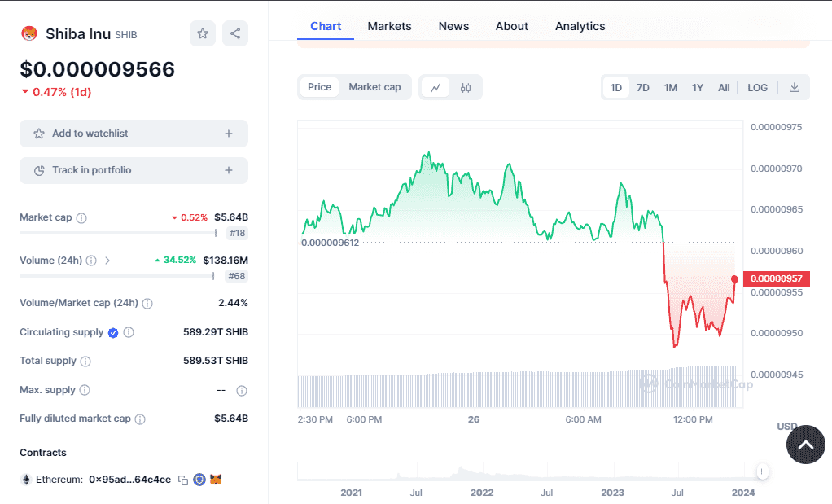The height and width of the screenshot is (504, 832).
Task: Set chart range to 1D
Action: pos(616,88)
